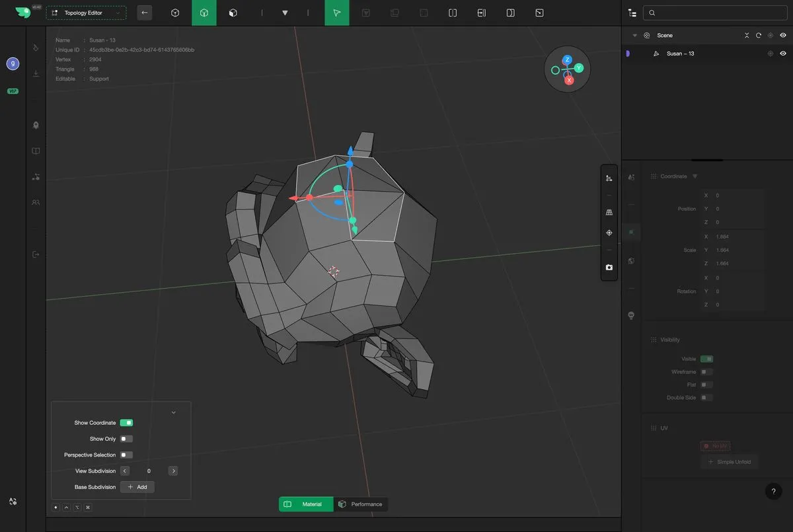The height and width of the screenshot is (532, 793).
Task: Click the camera screenshot icon
Action: [609, 268]
